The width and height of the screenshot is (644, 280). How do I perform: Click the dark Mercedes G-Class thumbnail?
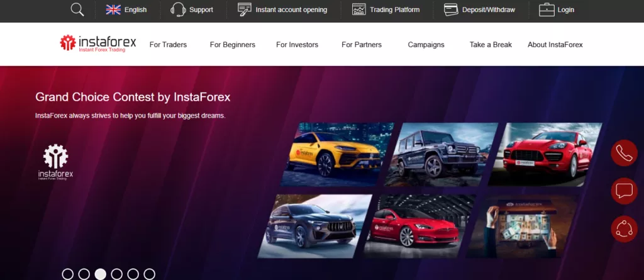[441, 154]
